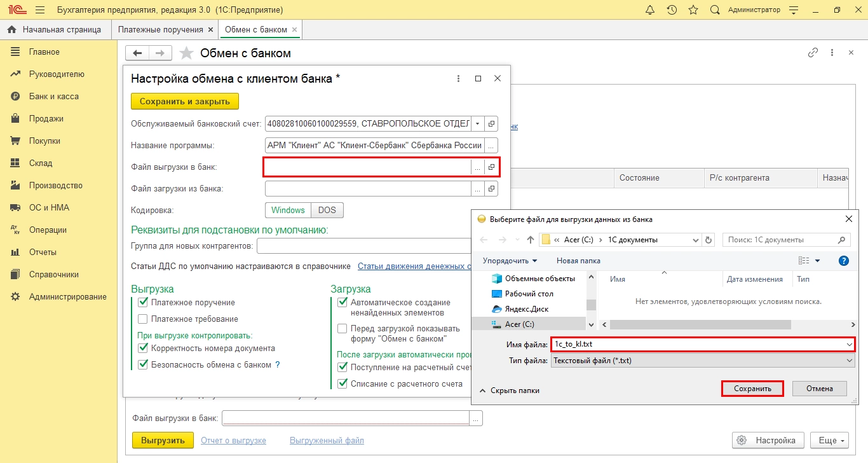Open the notifications bell in title bar
Image resolution: width=868 pixels, height=463 pixels.
(650, 10)
